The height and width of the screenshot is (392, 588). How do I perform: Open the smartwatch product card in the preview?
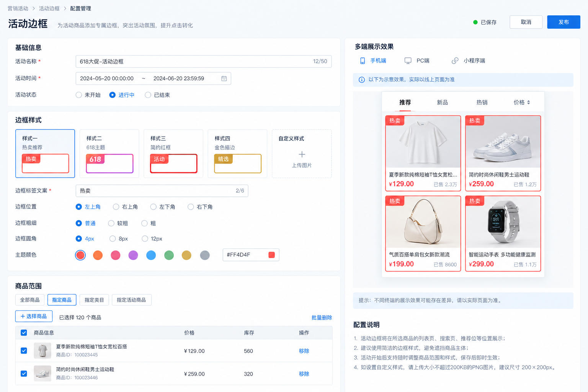click(503, 234)
